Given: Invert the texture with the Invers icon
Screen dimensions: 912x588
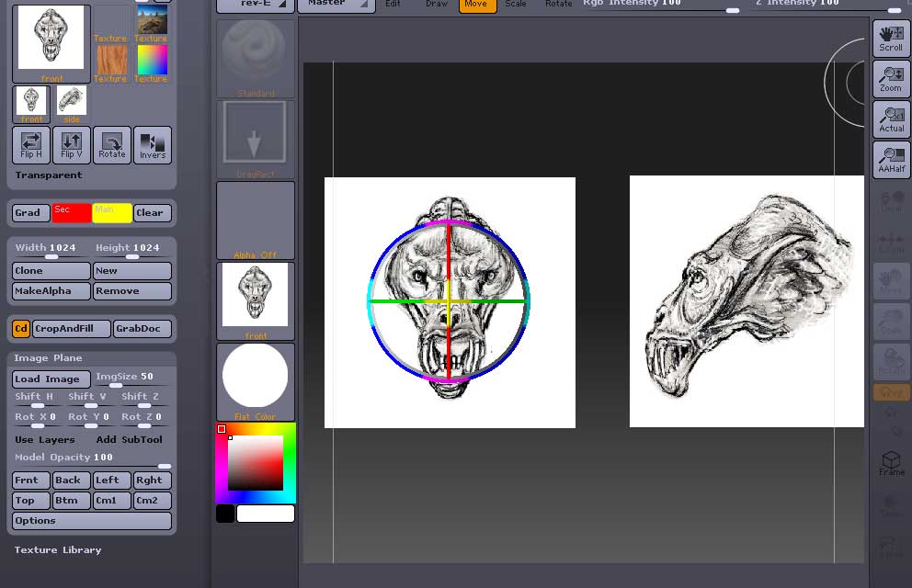Looking at the screenshot, I should 153,144.
